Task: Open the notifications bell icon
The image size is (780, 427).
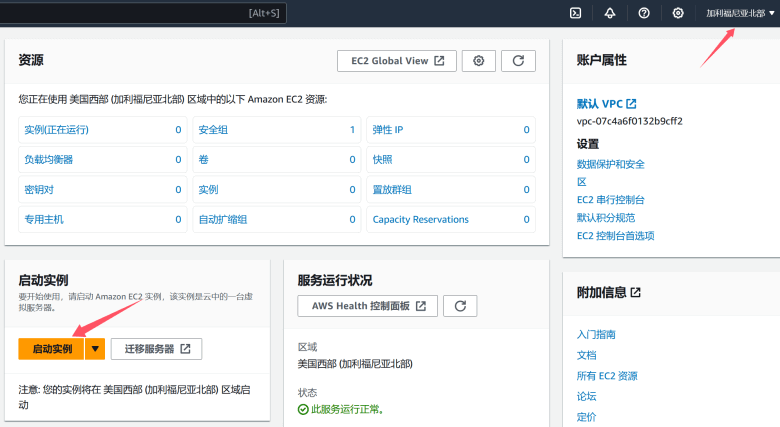Action: click(x=610, y=13)
